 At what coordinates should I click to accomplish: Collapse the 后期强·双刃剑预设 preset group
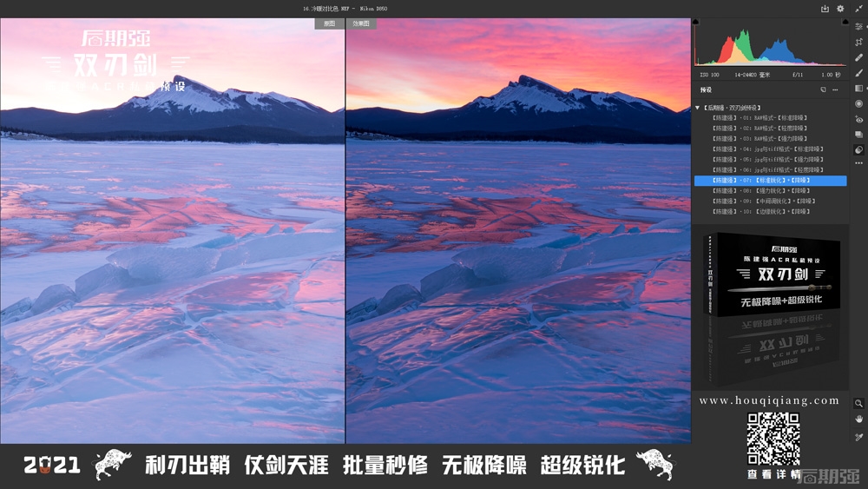point(698,108)
